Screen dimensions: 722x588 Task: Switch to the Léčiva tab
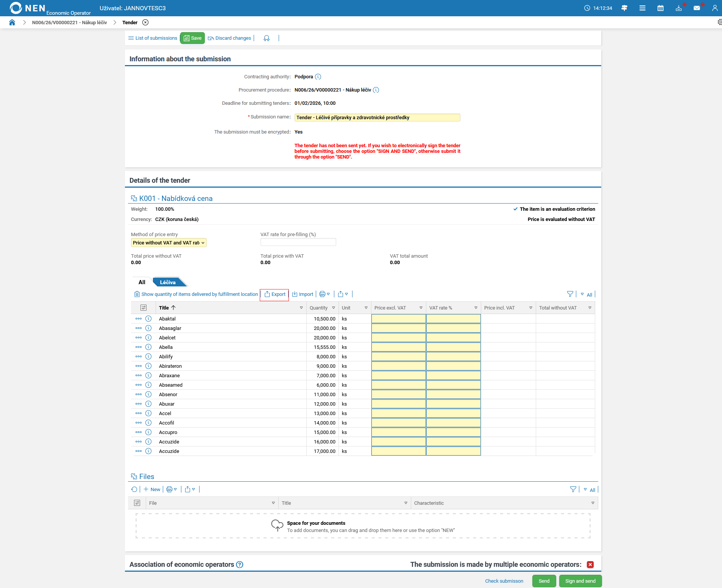(168, 282)
